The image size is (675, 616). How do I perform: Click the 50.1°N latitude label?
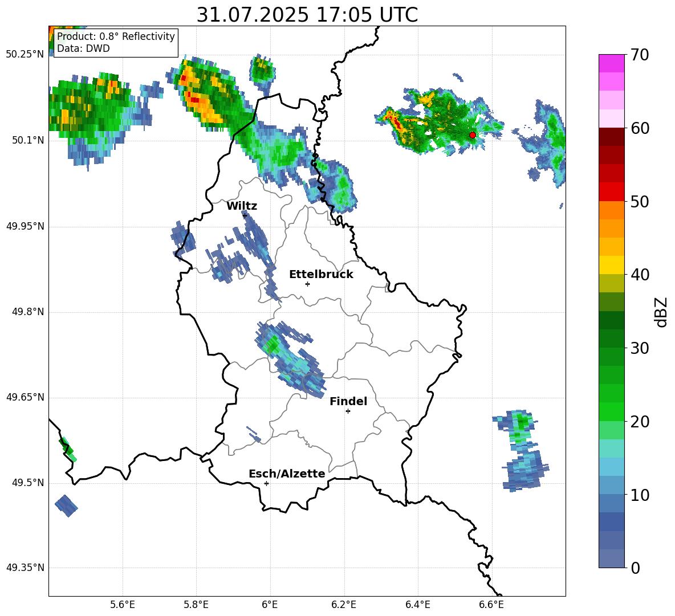click(x=28, y=140)
